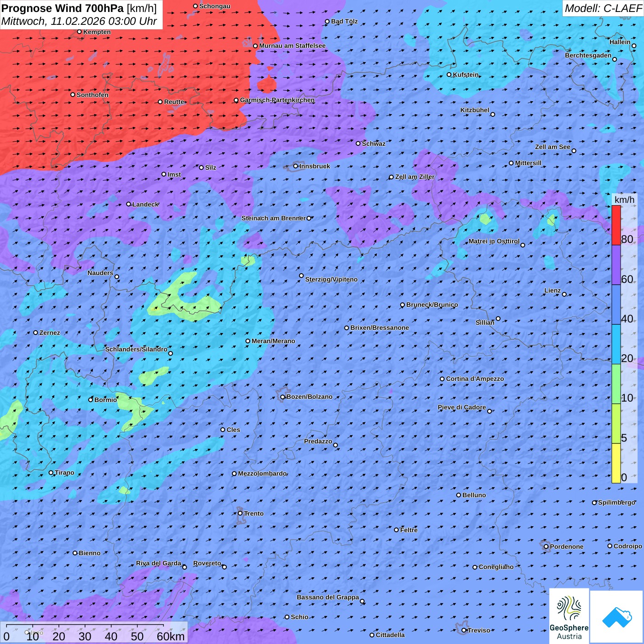Click the 'Brixen/Bressanone' label
This screenshot has height=644, width=644.
click(x=379, y=328)
